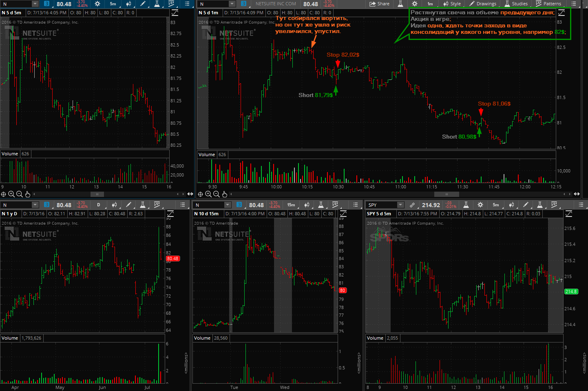
Task: Expand symbol dropdown arrow in N 10d 15m chart
Action: pyautogui.click(x=228, y=205)
